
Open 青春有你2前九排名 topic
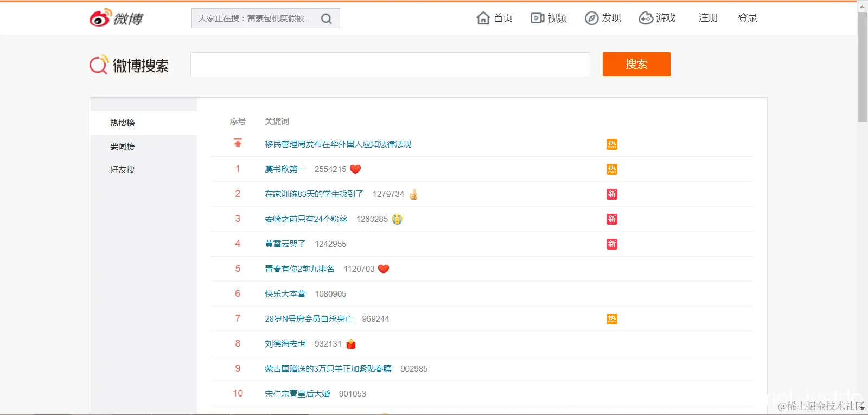coord(299,269)
